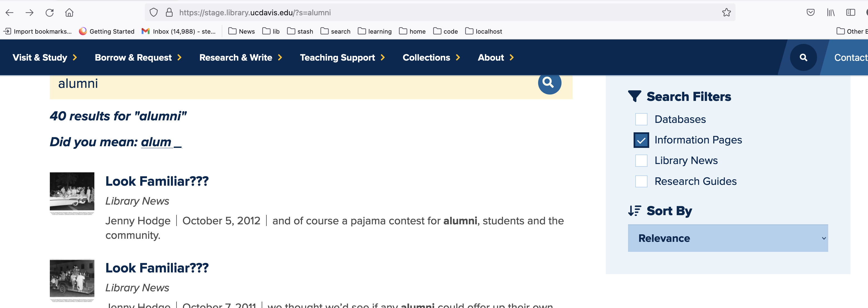The image size is (868, 308).
Task: Enable the Library News filter
Action: pyautogui.click(x=641, y=161)
